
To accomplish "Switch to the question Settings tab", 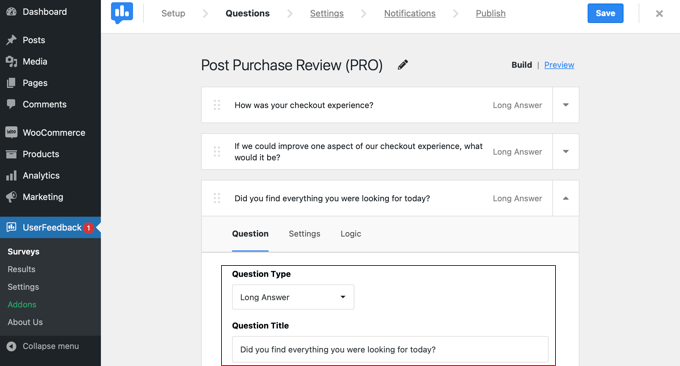I will click(304, 234).
